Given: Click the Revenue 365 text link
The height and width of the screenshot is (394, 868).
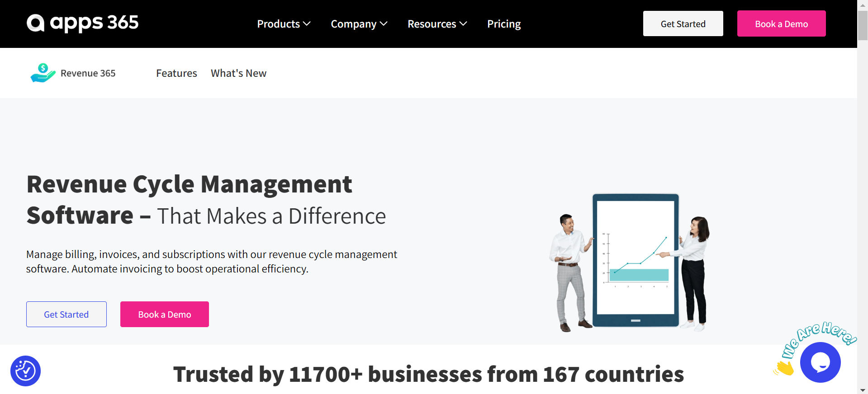Looking at the screenshot, I should pyautogui.click(x=88, y=73).
